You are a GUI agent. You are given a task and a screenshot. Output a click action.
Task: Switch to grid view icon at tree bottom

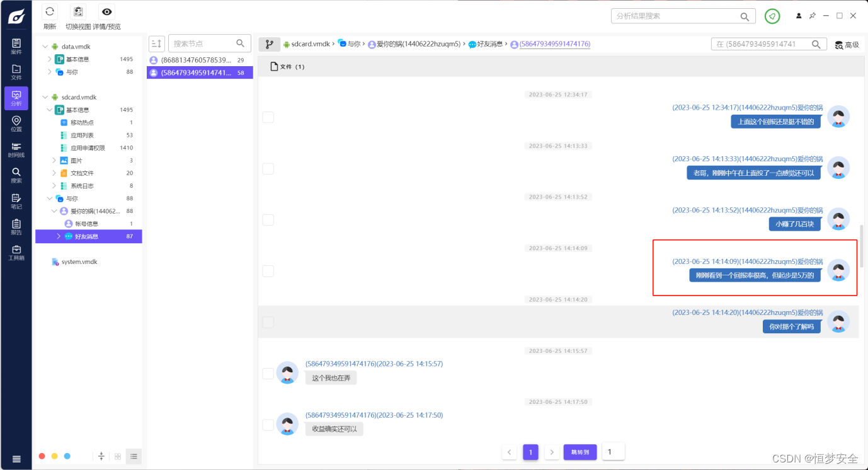coord(118,456)
